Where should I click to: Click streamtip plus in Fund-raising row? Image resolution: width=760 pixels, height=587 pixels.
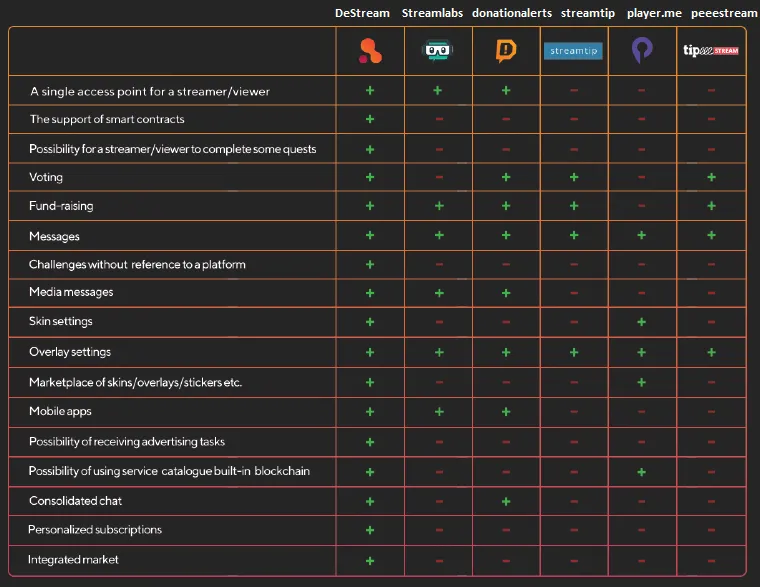574,206
